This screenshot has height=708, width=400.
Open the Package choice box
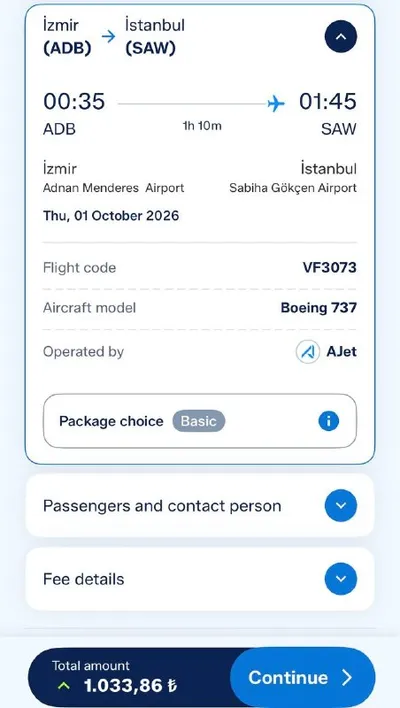point(200,421)
